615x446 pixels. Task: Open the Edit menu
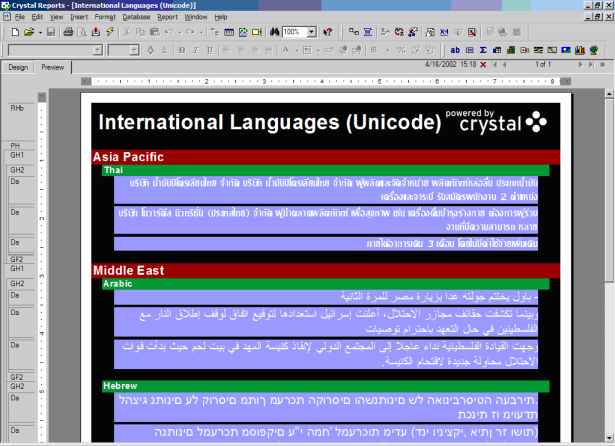(37, 17)
